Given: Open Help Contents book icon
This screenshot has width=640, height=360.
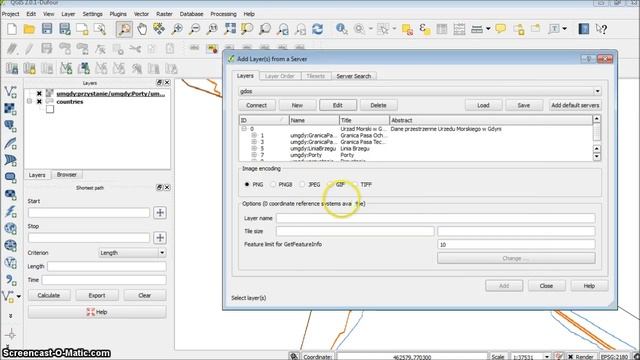Looking at the screenshot, I should click(584, 29).
